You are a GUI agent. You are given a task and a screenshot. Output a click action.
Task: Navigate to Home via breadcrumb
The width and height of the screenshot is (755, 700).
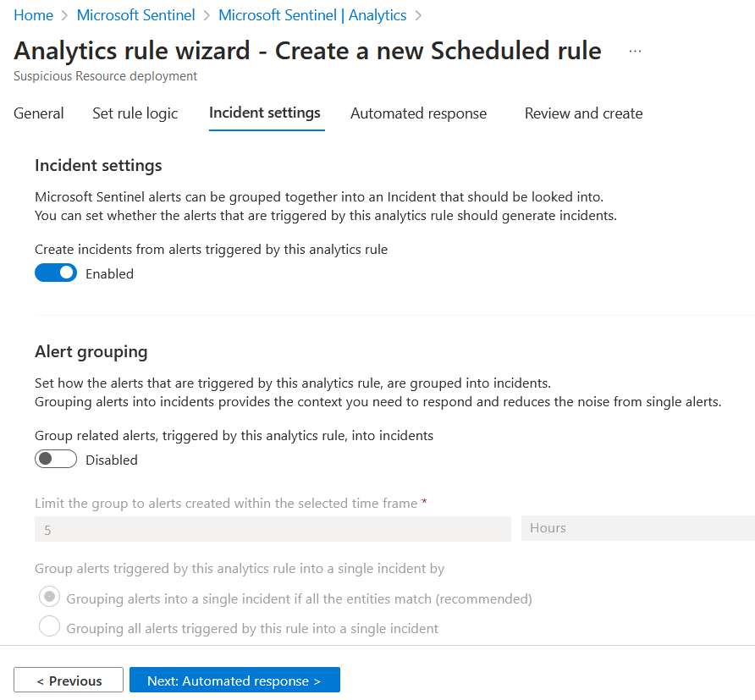click(x=33, y=14)
